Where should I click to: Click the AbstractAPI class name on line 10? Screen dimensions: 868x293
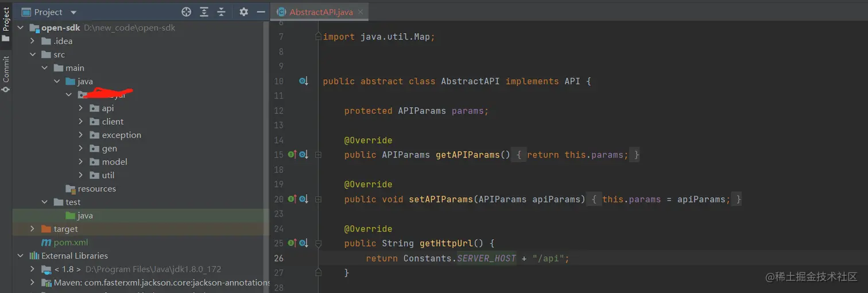click(x=470, y=81)
